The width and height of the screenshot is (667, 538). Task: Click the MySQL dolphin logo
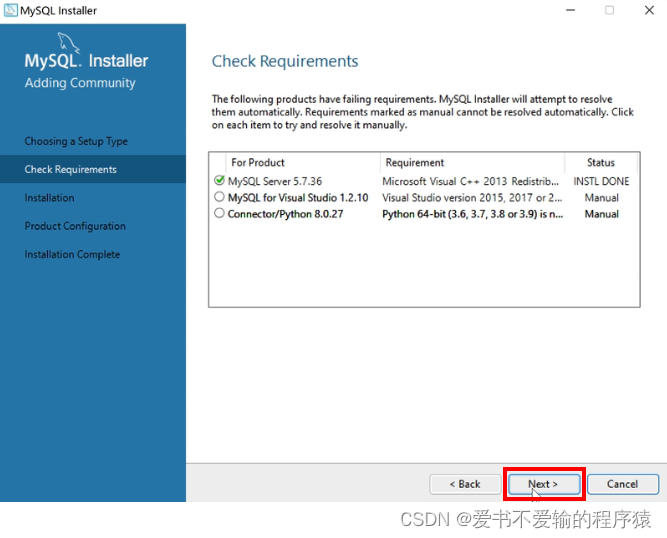(68, 43)
